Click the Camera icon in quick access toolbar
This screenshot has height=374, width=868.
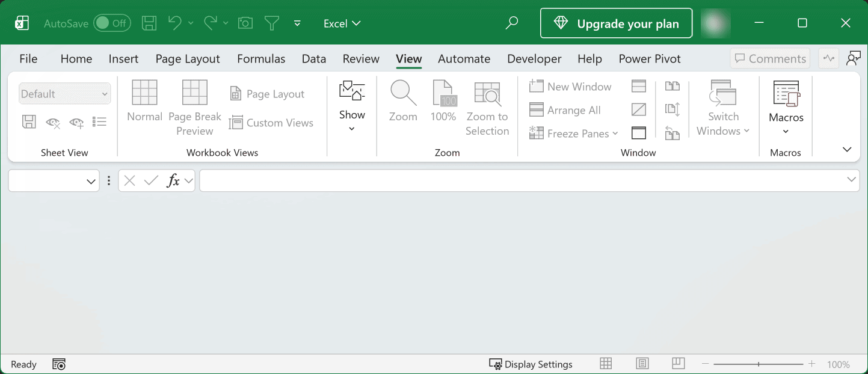coord(245,23)
